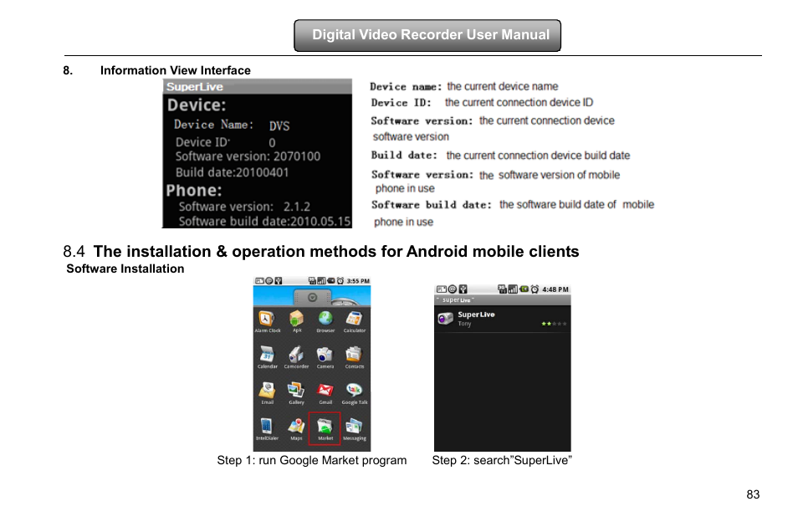798x532 pixels.
Task: Click "Software version: 2070100" line
Action: (248, 156)
